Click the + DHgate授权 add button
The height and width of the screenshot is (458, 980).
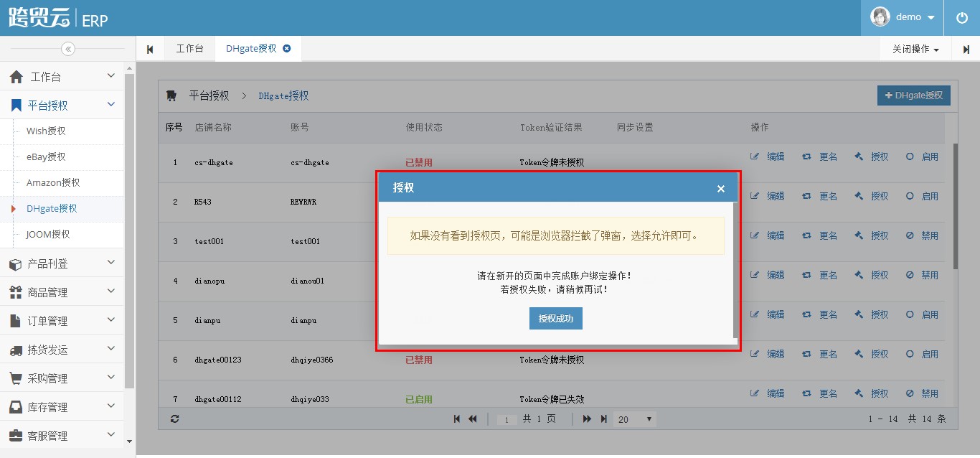914,95
